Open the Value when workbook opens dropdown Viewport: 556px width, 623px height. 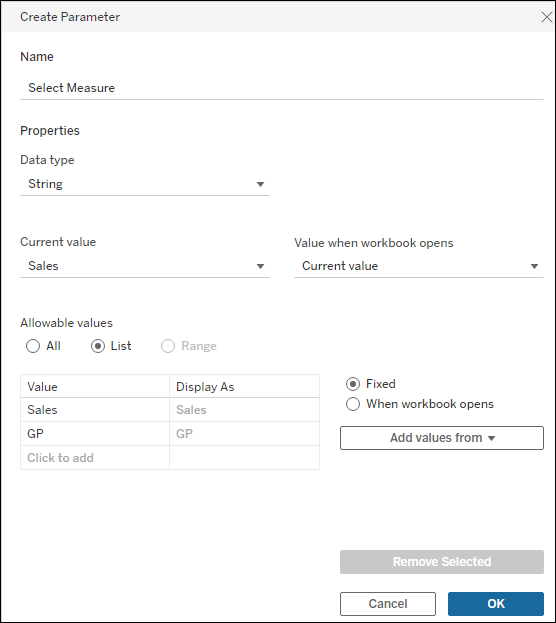pyautogui.click(x=418, y=266)
